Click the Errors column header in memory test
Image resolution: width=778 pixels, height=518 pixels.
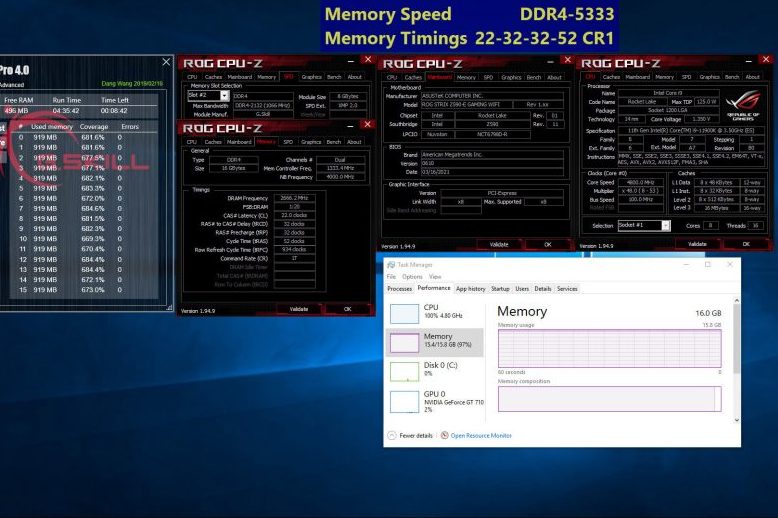coord(130,127)
